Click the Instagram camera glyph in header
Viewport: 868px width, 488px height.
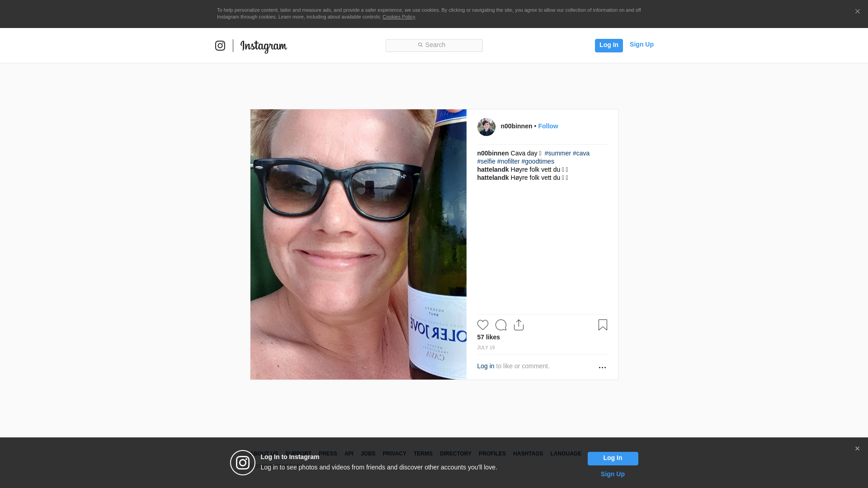click(220, 46)
